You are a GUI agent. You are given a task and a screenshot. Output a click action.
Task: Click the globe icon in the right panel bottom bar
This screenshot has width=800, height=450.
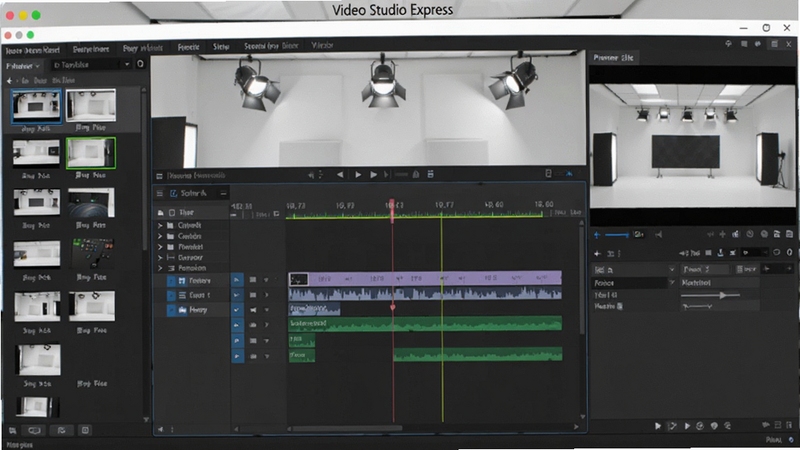(700, 426)
